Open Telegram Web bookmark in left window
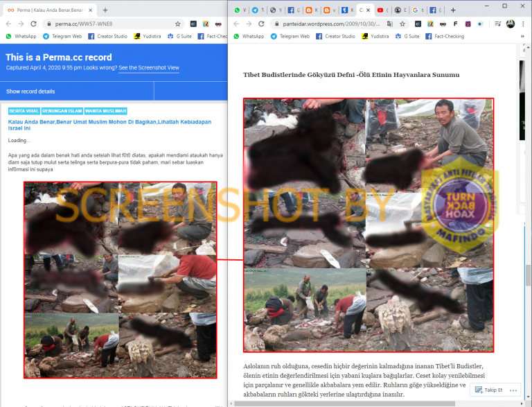 (62, 36)
